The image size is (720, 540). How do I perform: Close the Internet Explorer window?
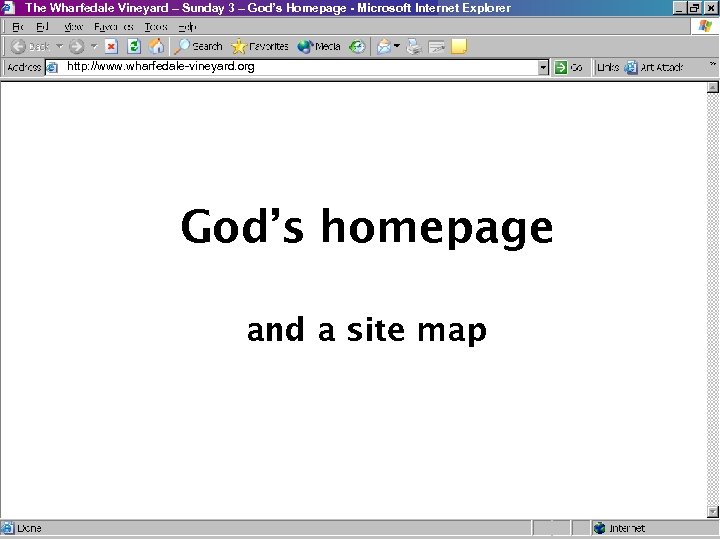coord(710,8)
